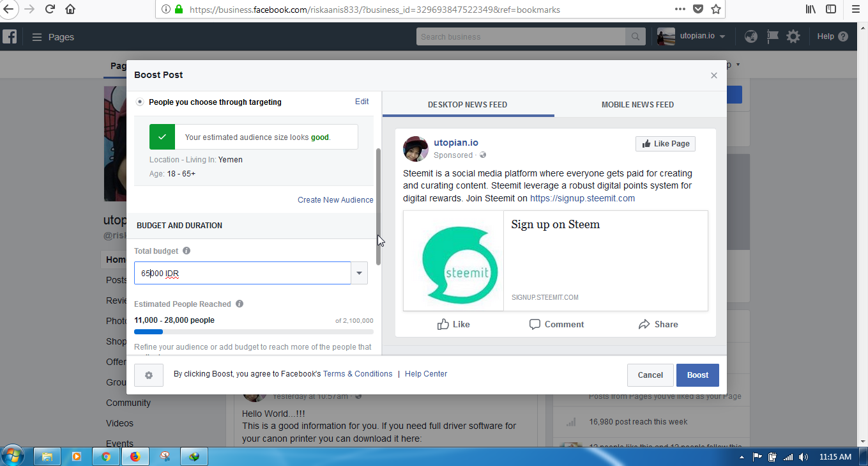Go to browser home icon
Screen dimensions: 868x466
(70, 9)
